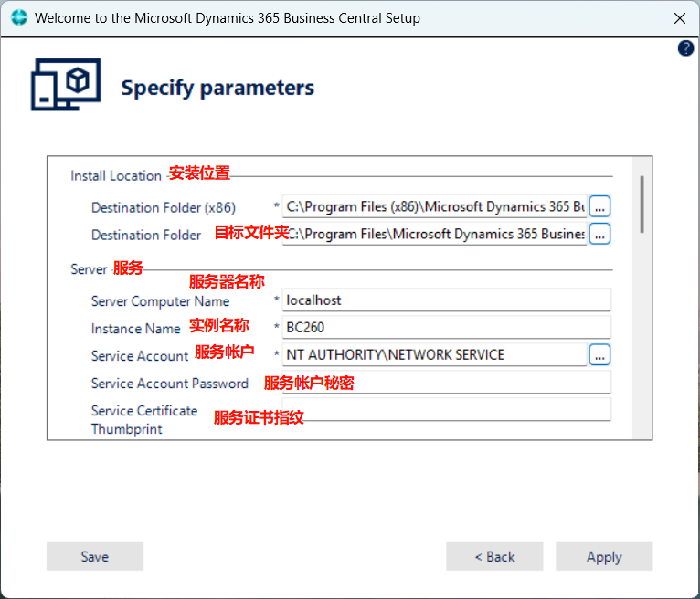Viewport: 700px width, 599px height.
Task: Click the Specify parameters heading
Action: click(217, 88)
